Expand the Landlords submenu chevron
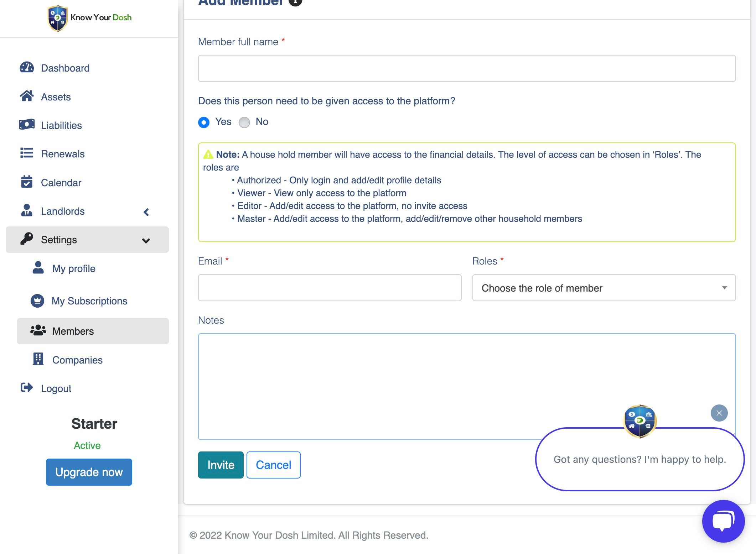This screenshot has width=756, height=554. 146,212
